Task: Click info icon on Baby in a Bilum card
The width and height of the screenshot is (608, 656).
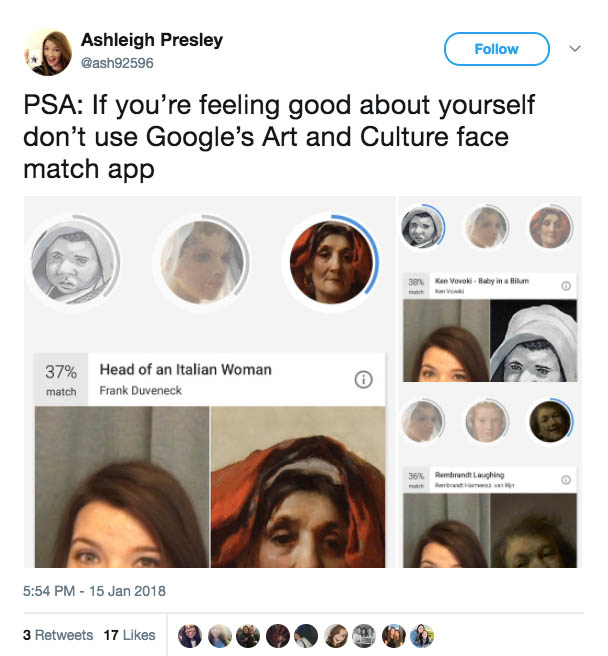Action: [566, 286]
